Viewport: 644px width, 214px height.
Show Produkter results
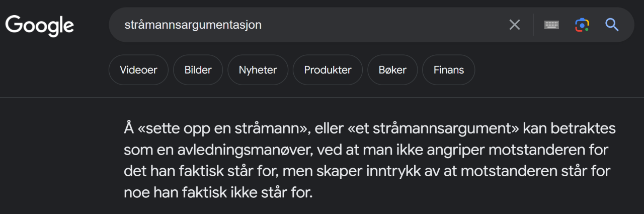point(328,70)
